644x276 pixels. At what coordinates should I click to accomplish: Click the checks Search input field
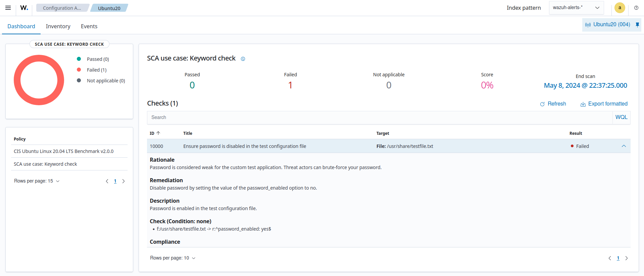pos(379,117)
